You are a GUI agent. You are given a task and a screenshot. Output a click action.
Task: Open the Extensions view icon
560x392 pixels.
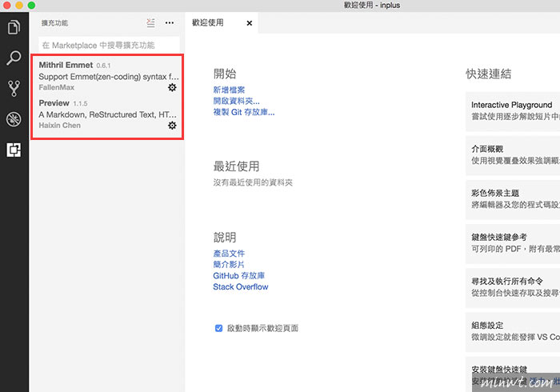(14, 150)
